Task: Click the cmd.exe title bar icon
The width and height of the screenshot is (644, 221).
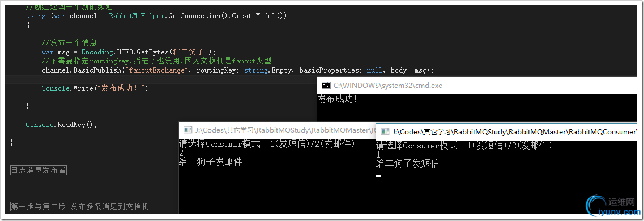Action: (x=326, y=86)
